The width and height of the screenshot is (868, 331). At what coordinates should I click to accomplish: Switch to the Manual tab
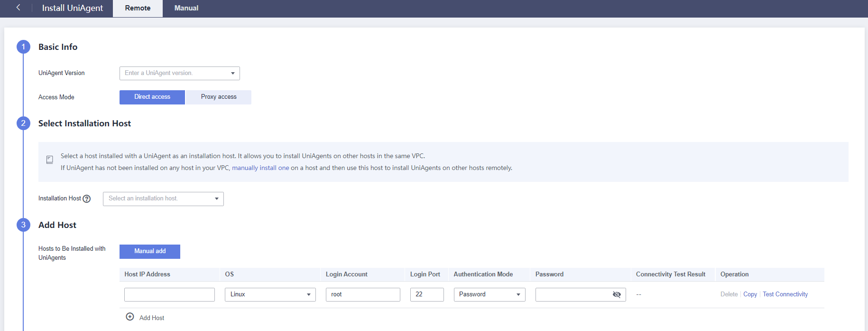pos(186,8)
